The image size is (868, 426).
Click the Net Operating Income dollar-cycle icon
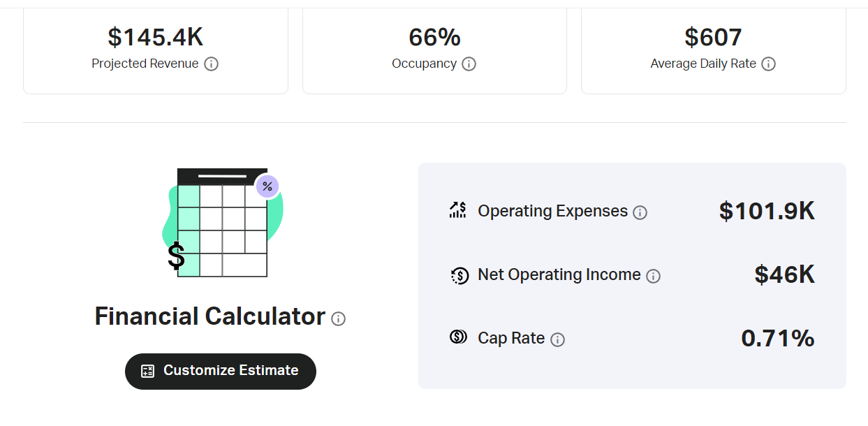pos(459,275)
